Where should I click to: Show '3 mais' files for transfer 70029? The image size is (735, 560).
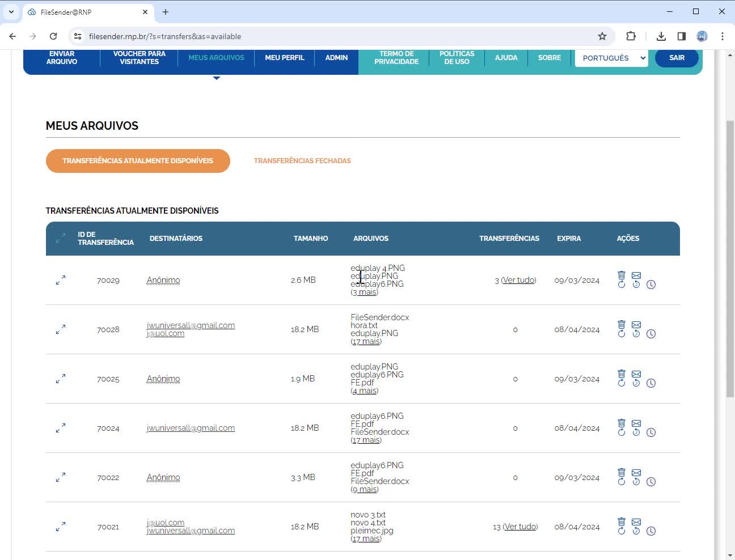coord(365,292)
